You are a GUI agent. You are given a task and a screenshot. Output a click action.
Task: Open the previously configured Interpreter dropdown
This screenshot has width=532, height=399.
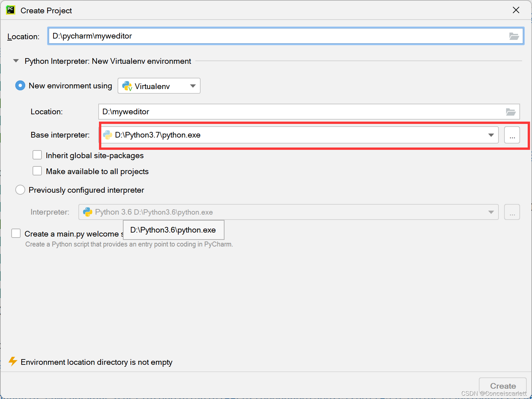point(491,212)
